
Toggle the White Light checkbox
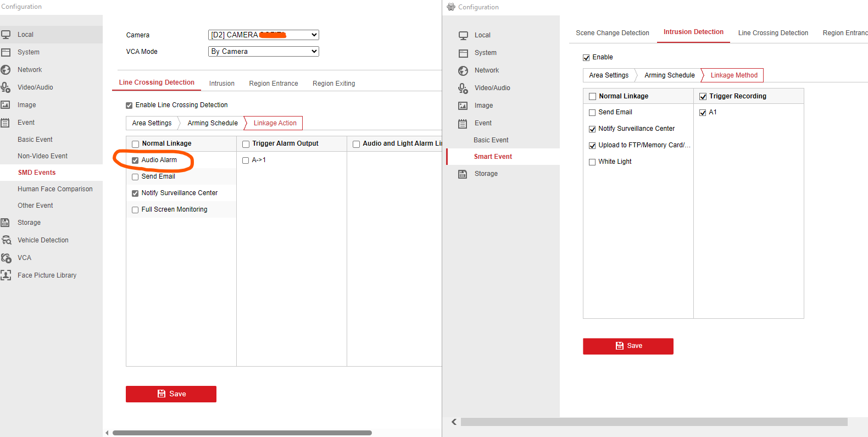[592, 162]
